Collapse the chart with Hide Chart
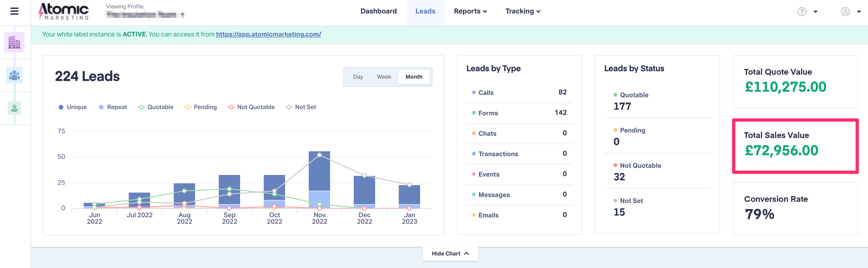 pos(450,254)
